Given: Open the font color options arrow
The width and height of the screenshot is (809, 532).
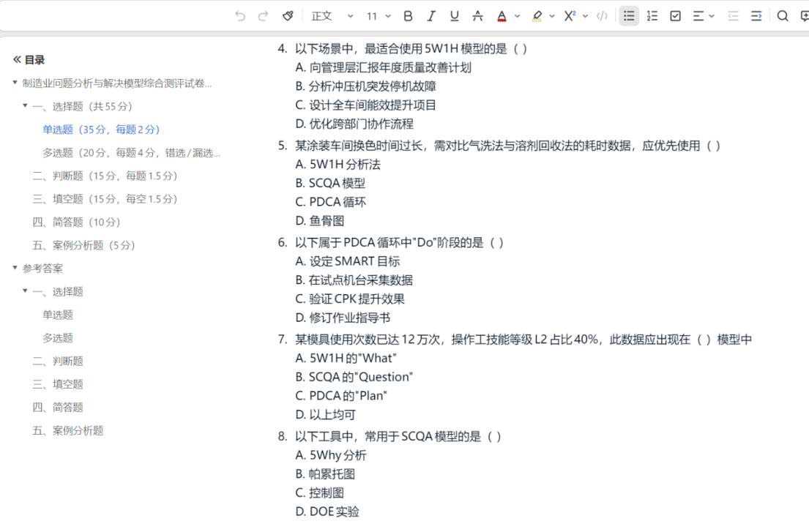Looking at the screenshot, I should [518, 16].
